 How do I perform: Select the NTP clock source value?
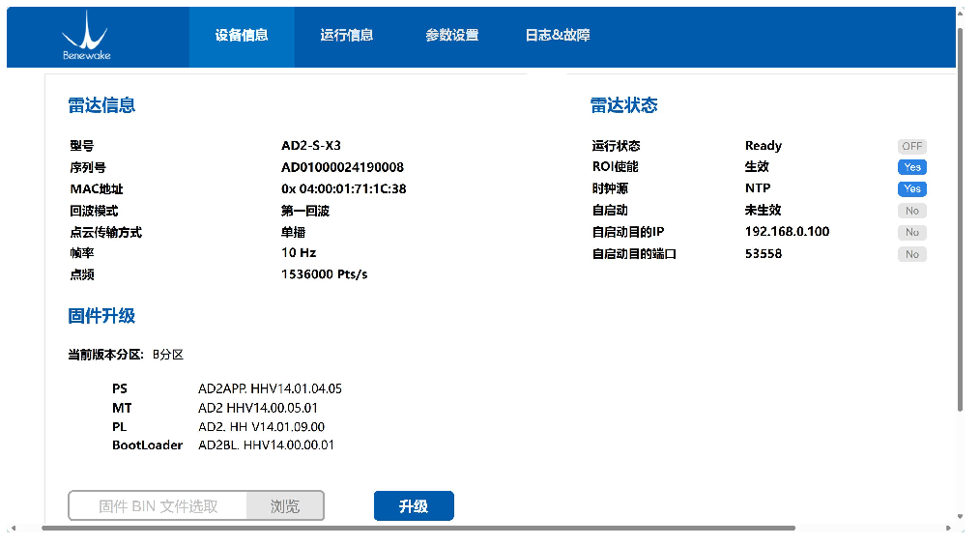pyautogui.click(x=758, y=188)
